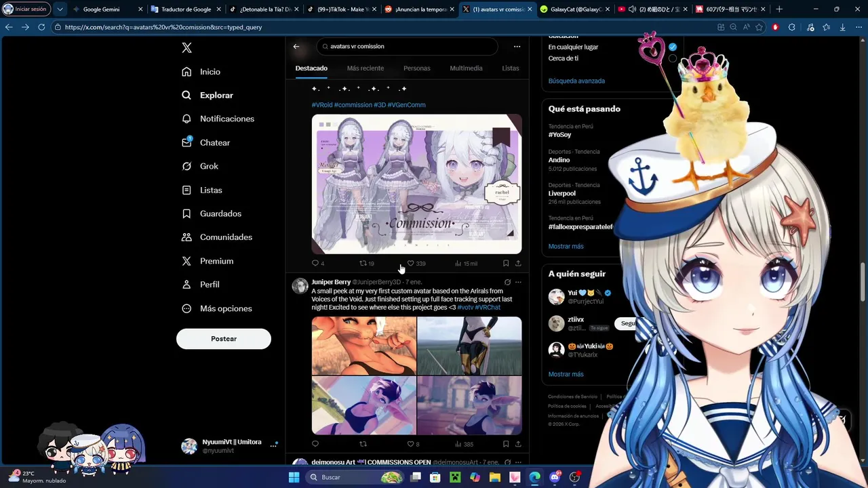868x488 pixels.
Task: Open the 23°C weather widget
Action: (38, 476)
